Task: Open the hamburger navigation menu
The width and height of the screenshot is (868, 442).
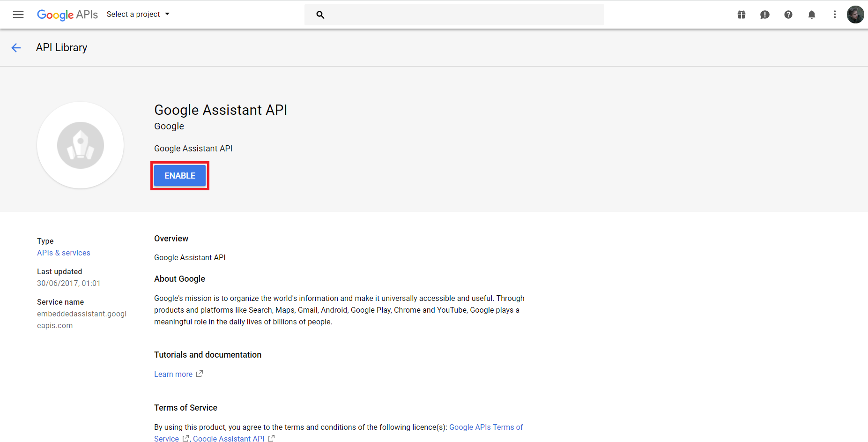Action: (x=18, y=15)
